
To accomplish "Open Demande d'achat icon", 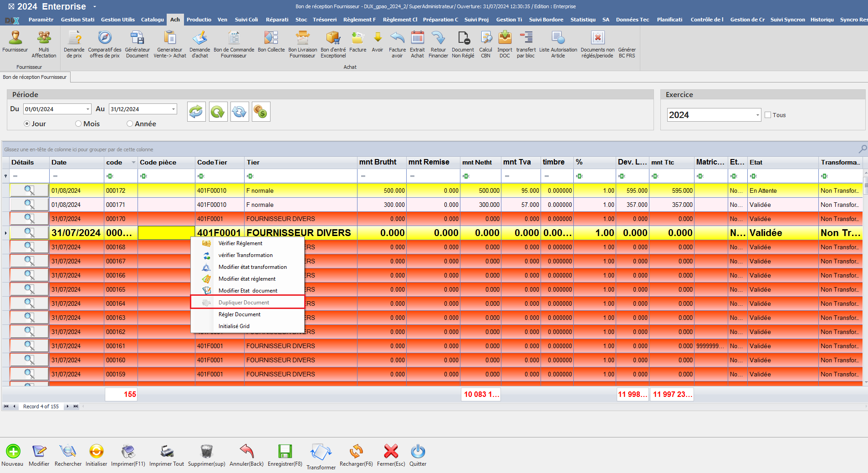I will (x=199, y=44).
